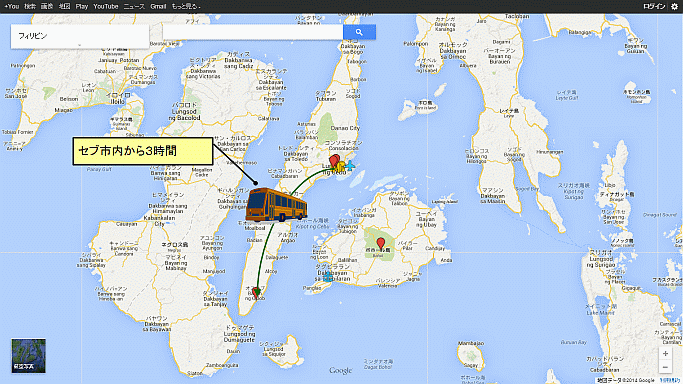Screen dimensions: 683x384
Task: Click the bus icon on Cebu island
Action: pos(276,205)
